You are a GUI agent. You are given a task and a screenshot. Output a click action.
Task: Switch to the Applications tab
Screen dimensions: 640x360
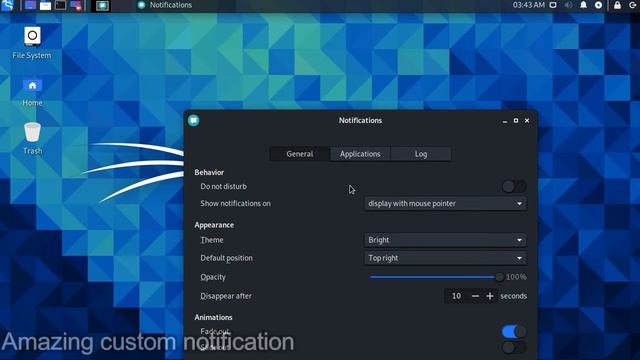pyautogui.click(x=360, y=154)
